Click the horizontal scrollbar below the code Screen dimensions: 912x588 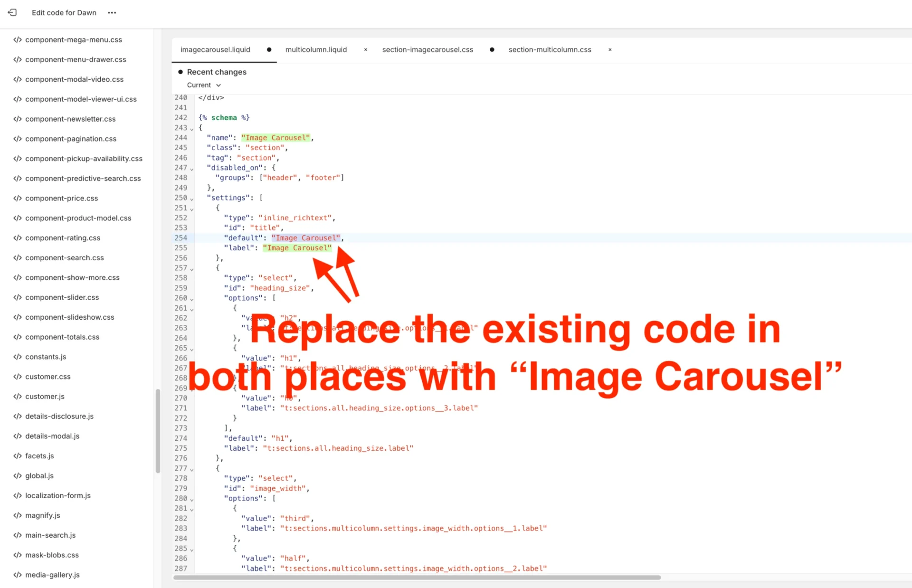(x=418, y=578)
